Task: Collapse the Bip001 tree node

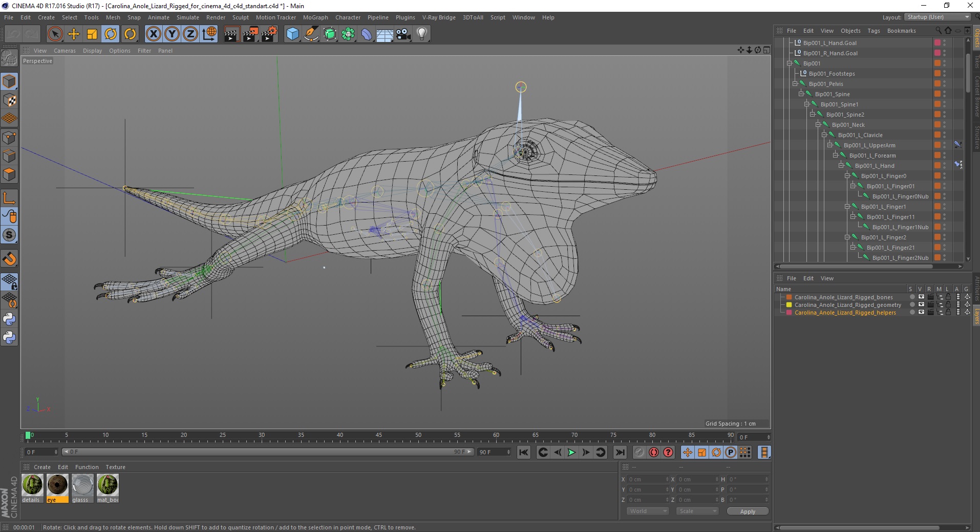Action: click(790, 63)
